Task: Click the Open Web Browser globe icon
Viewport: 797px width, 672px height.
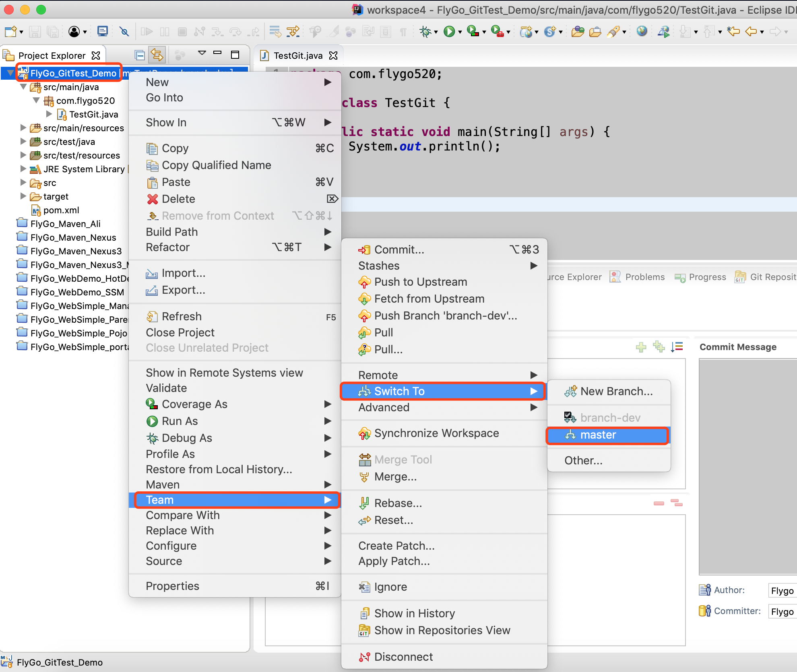Action: click(642, 31)
